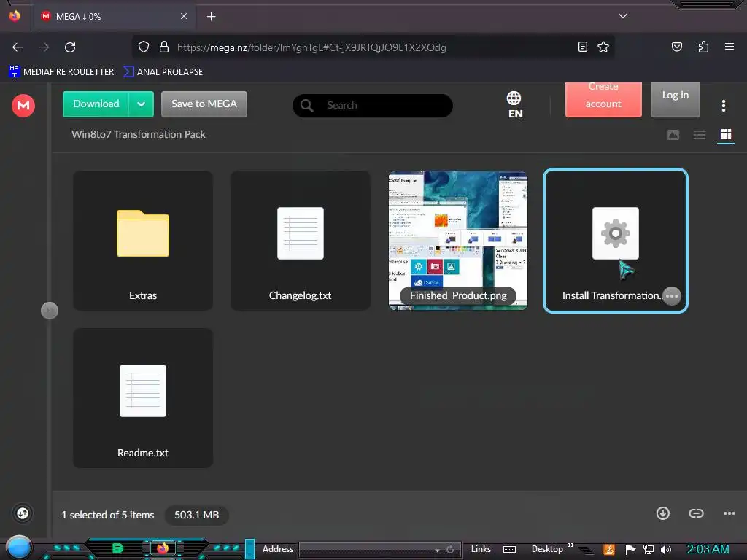
Task: Click the Firefox URL address bar
Action: pyautogui.click(x=373, y=47)
